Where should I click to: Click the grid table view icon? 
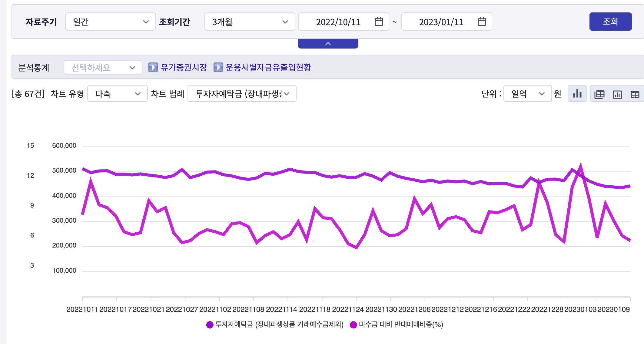tap(635, 94)
